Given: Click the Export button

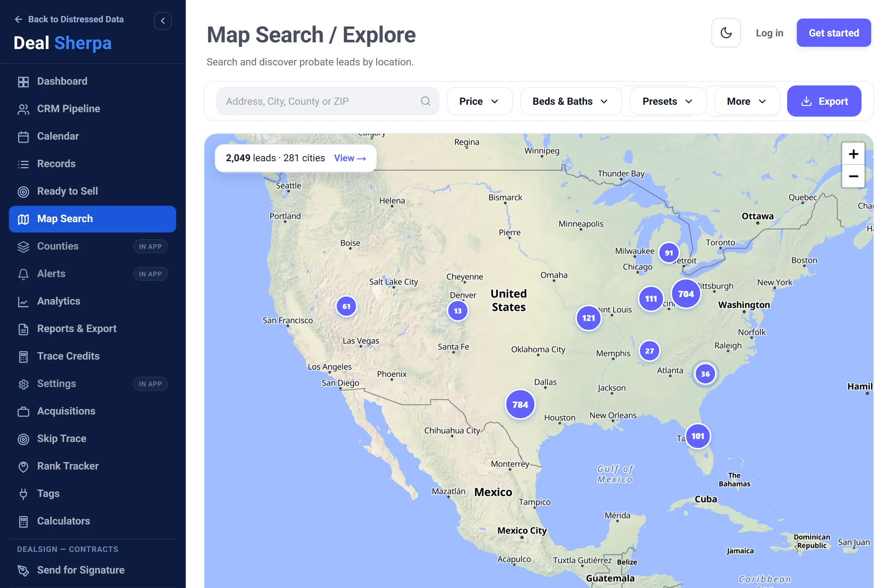Looking at the screenshot, I should click(x=824, y=101).
